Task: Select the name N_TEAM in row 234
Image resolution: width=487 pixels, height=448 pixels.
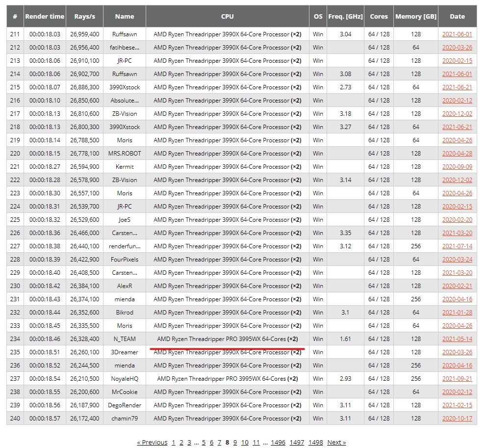Action: tap(125, 339)
